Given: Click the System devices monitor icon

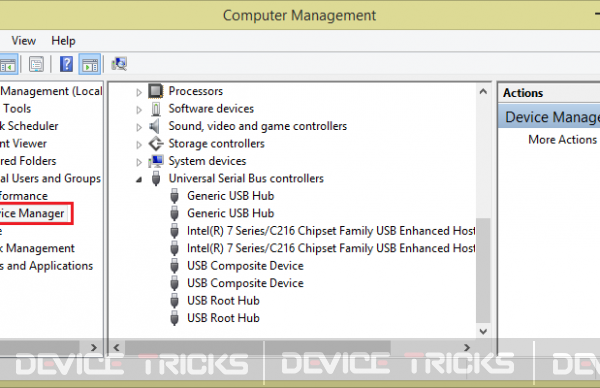Looking at the screenshot, I should (x=156, y=161).
